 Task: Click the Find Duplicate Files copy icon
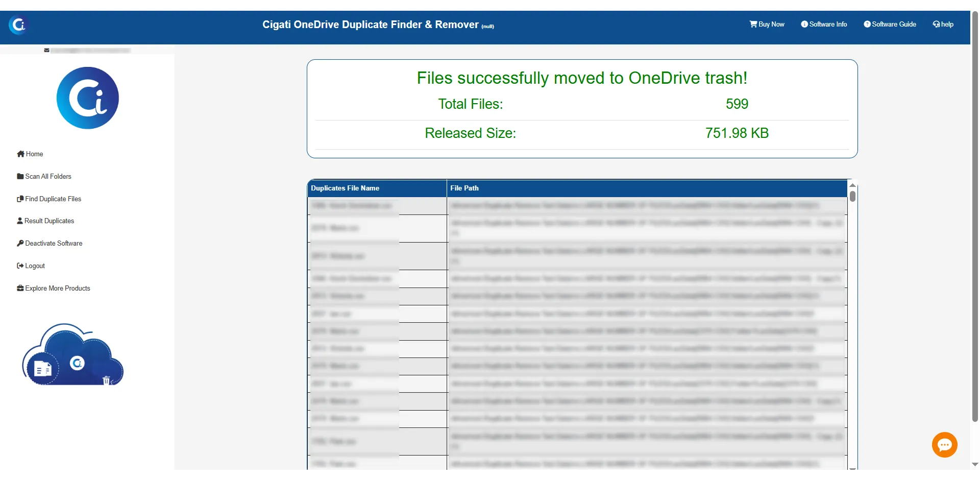[x=20, y=199]
